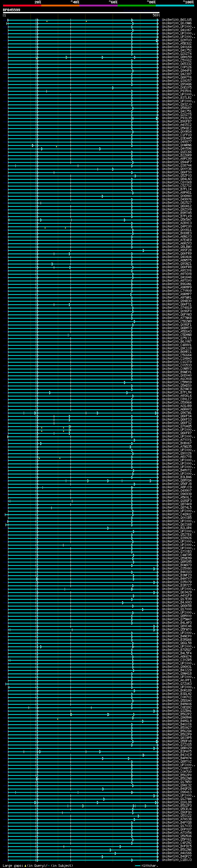This screenshot has height=868, width=197.
Task: Click hit UniRef100_Q6KFS4
Action: pyautogui.click(x=177, y=416)
